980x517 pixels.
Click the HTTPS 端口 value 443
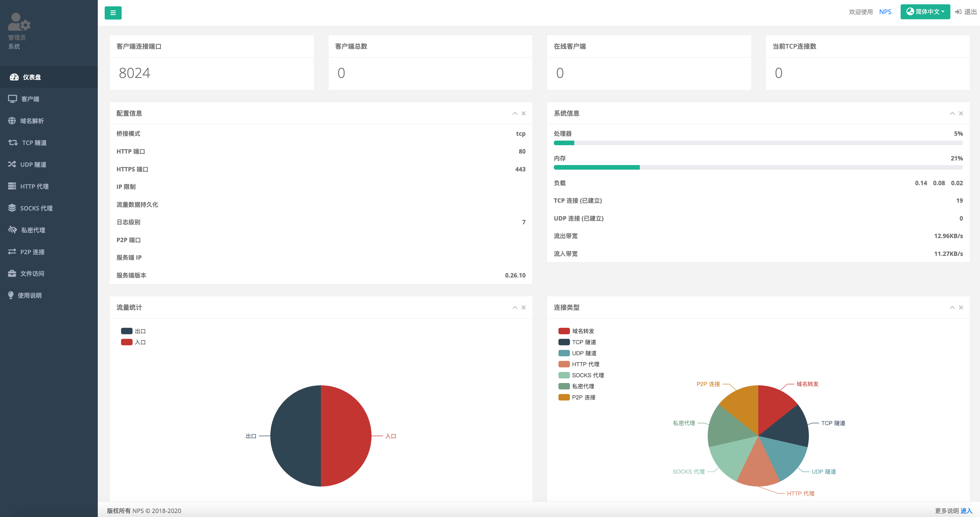520,169
